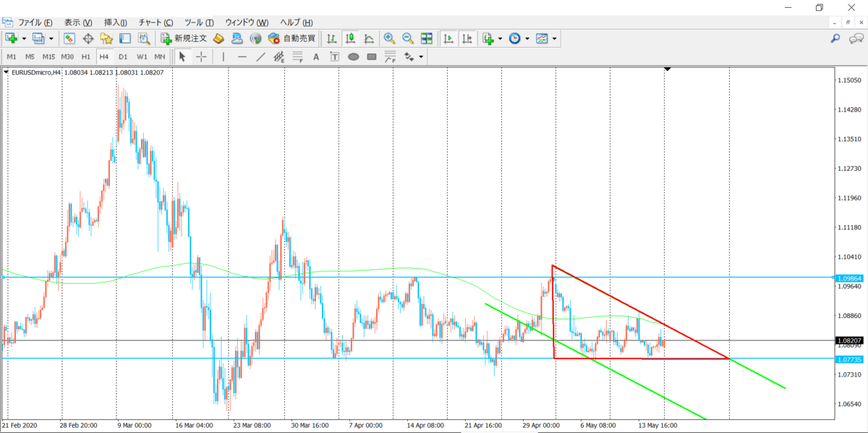Switch chart to line chart mode
The height and width of the screenshot is (433, 868).
369,38
